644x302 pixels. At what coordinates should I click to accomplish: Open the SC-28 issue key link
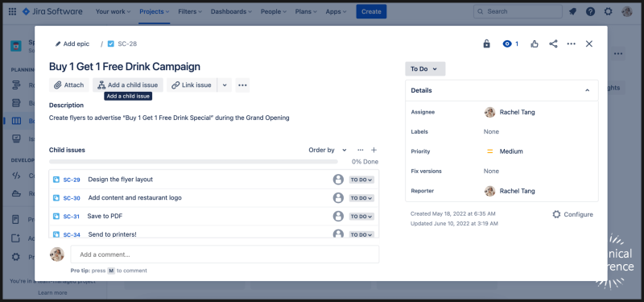coord(127,43)
